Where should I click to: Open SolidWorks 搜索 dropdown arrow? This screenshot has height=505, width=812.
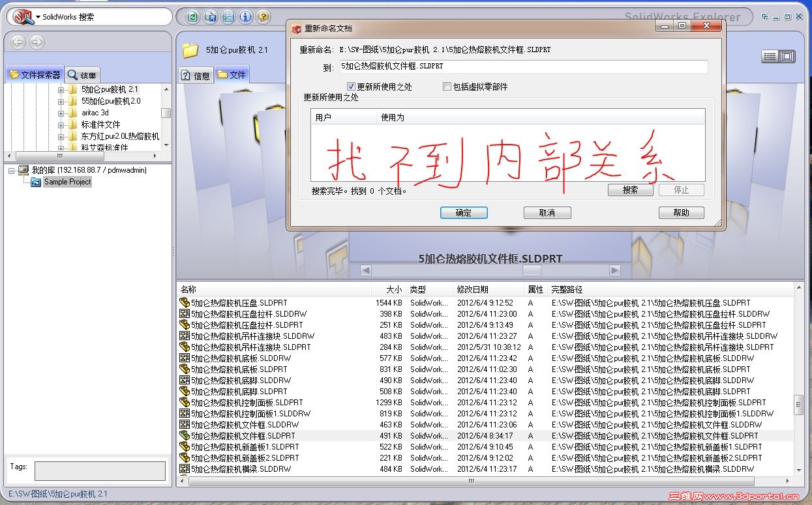[x=38, y=17]
